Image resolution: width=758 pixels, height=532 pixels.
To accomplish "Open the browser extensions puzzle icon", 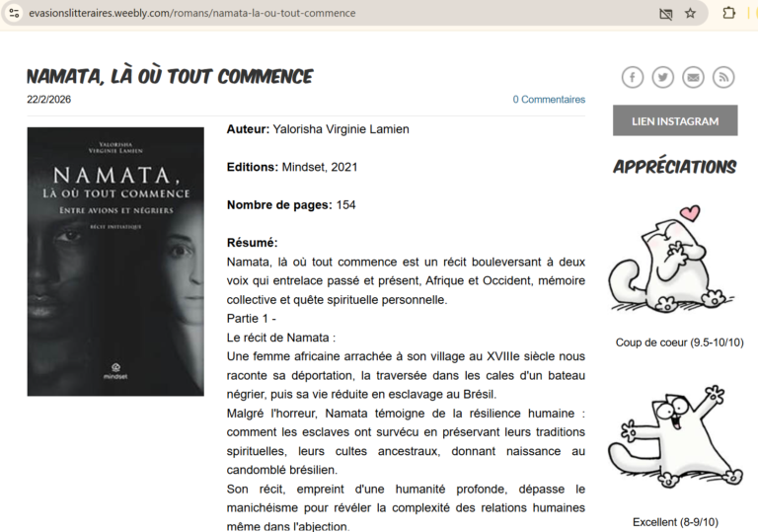I will (x=729, y=14).
